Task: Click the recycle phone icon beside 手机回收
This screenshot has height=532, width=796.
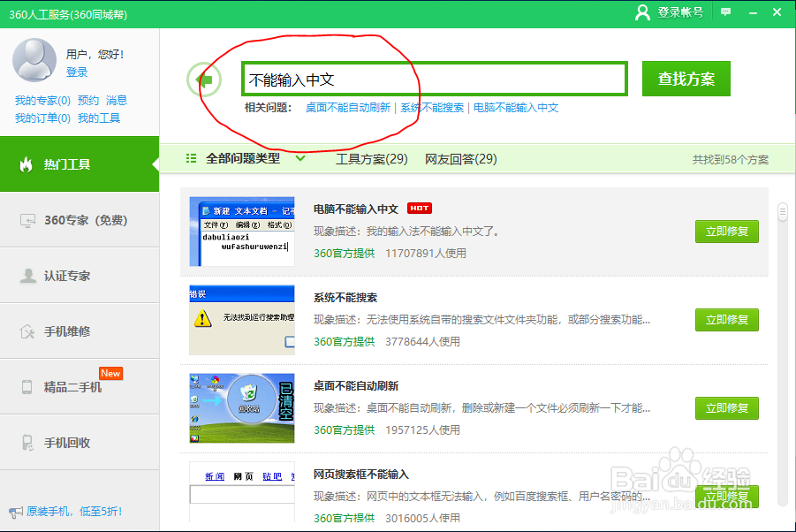Action: [27, 443]
